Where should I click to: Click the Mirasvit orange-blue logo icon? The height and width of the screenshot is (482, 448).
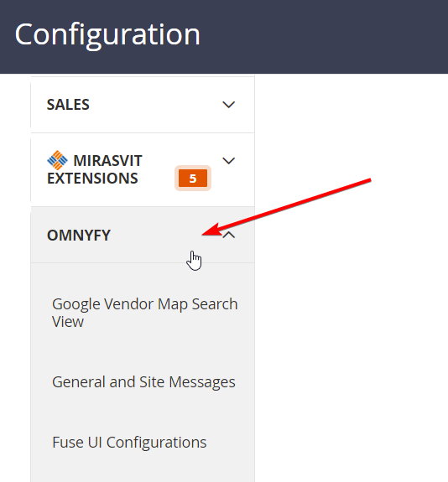57,160
